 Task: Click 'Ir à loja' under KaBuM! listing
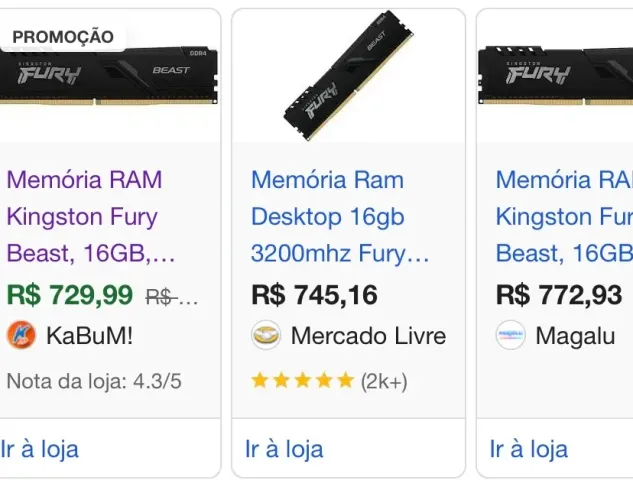pos(40,449)
